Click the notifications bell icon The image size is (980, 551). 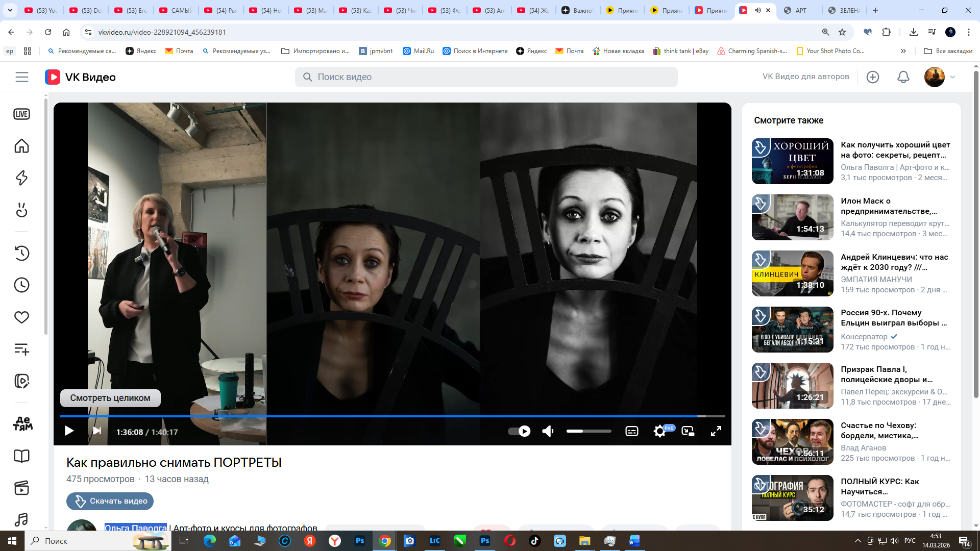[903, 77]
